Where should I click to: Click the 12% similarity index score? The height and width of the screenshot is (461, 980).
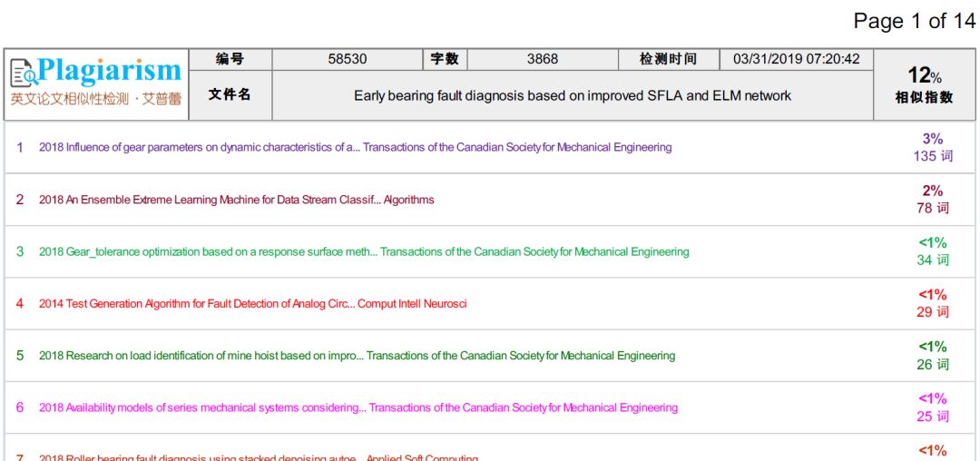924,75
